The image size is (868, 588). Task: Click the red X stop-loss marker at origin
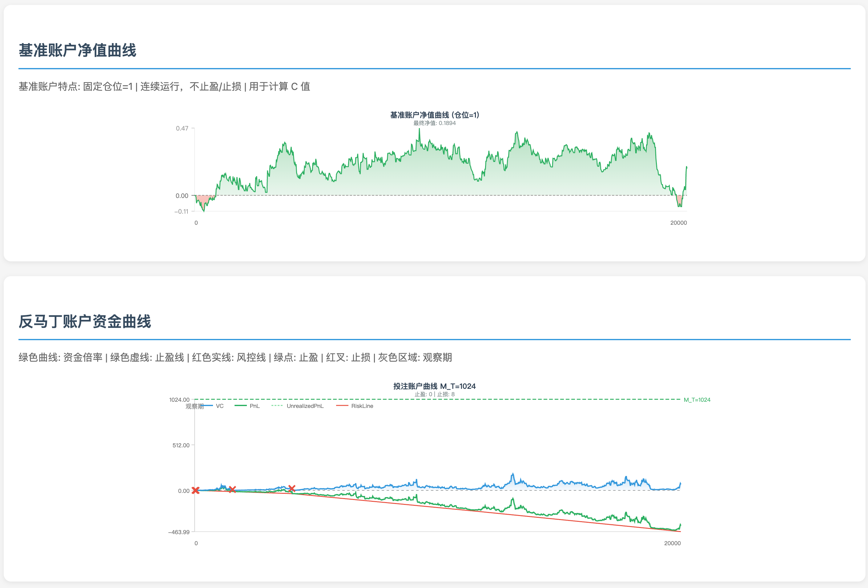click(x=195, y=490)
